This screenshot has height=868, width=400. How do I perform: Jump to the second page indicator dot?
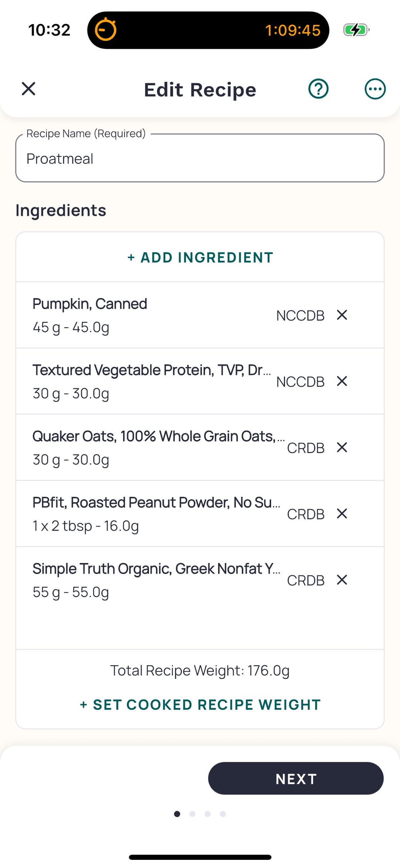click(192, 814)
